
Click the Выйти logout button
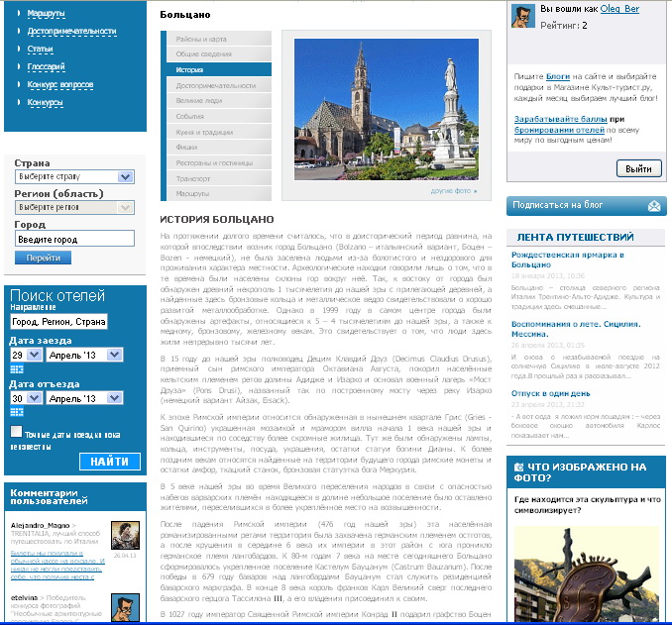click(639, 168)
